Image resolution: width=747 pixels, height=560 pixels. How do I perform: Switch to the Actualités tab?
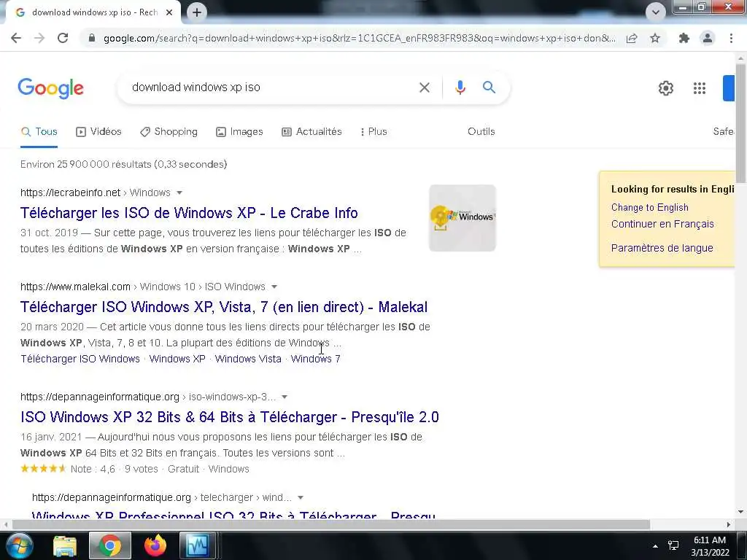311,132
